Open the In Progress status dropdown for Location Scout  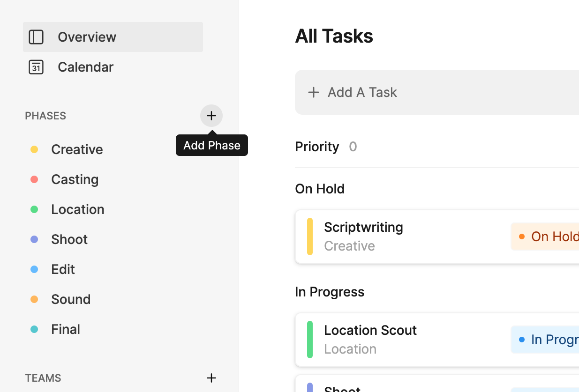(x=546, y=340)
